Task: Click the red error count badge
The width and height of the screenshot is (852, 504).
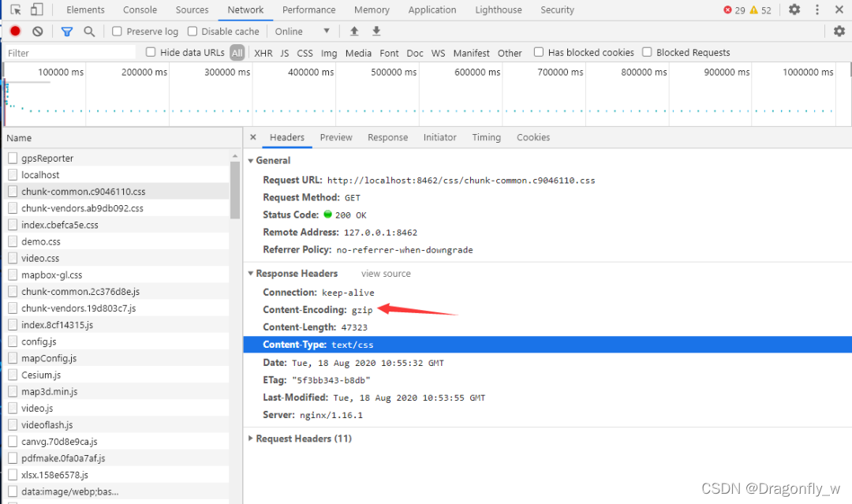Action: click(x=734, y=9)
